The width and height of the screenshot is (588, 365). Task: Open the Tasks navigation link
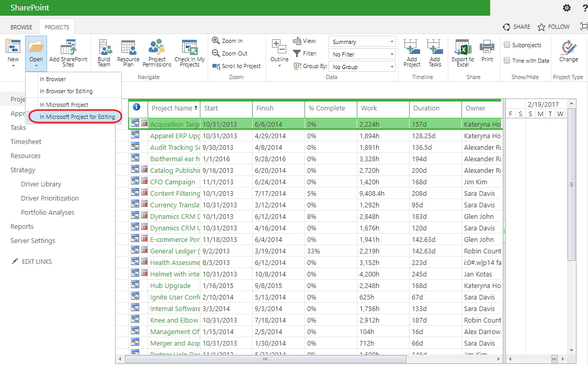pos(18,128)
